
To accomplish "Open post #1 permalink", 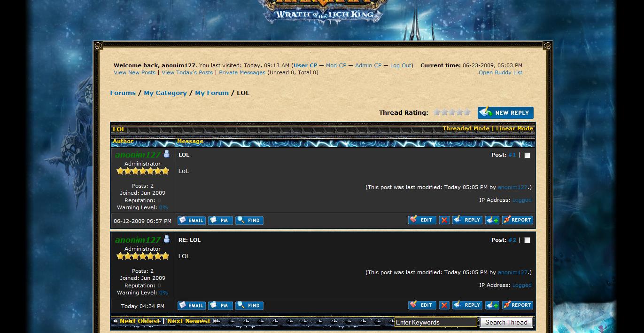I will [x=512, y=155].
